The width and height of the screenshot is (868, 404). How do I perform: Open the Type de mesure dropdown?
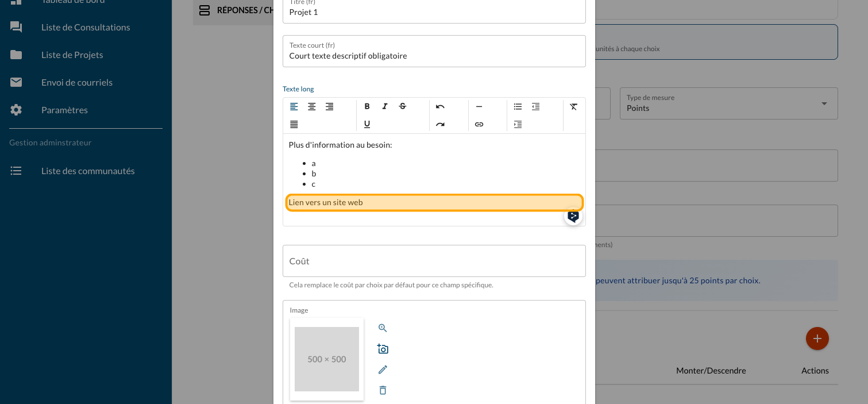click(728, 103)
